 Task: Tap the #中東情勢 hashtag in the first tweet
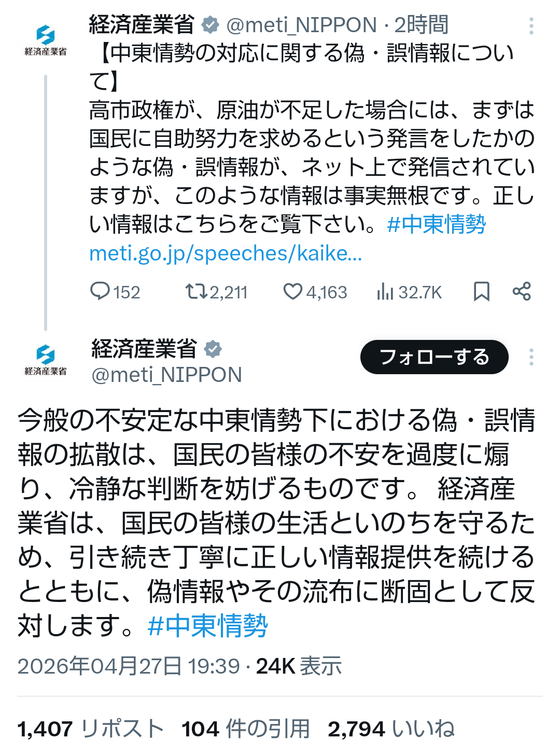point(437,224)
